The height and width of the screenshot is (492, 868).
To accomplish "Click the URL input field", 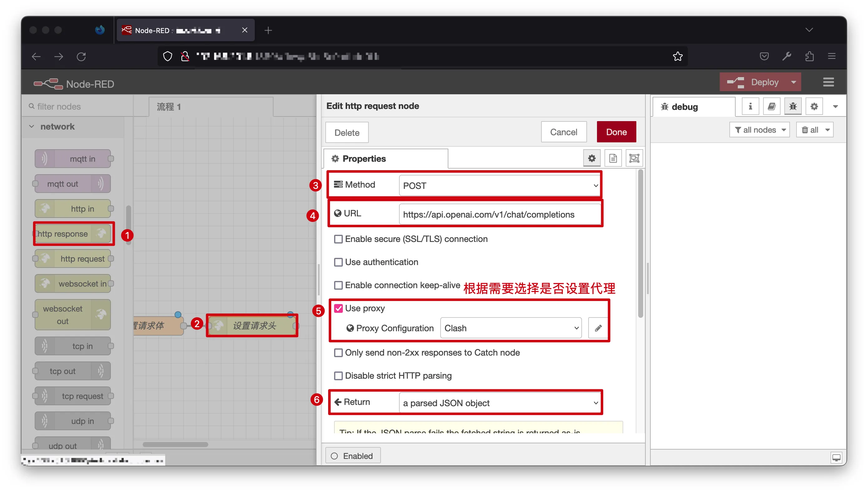I will [x=499, y=214].
